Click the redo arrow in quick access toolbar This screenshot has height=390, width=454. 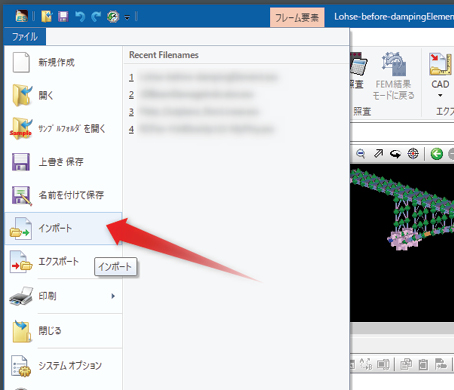(96, 16)
